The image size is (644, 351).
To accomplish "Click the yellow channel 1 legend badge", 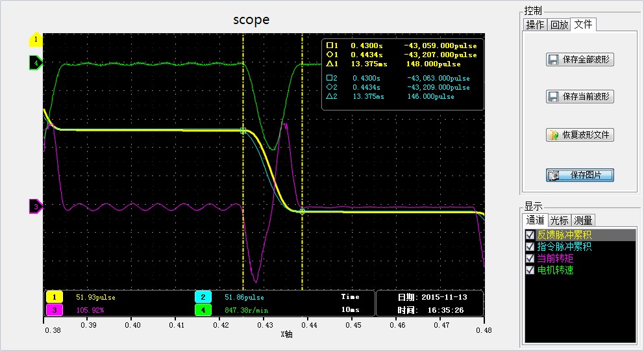I will pos(54,297).
